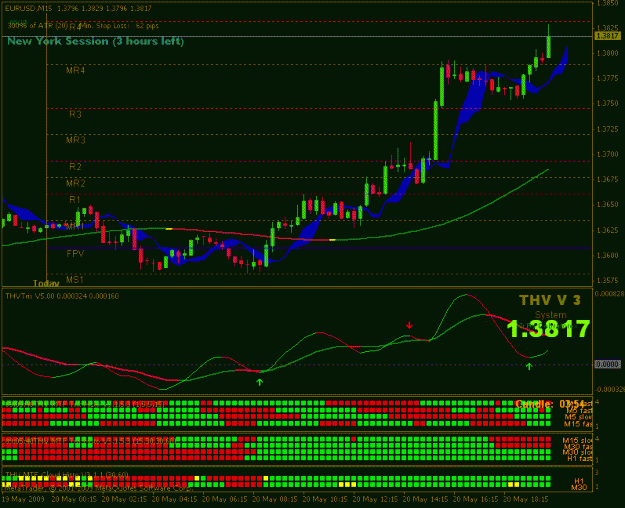Click the red down arrow in THVTrix panel
The height and width of the screenshot is (508, 625).
tap(409, 325)
